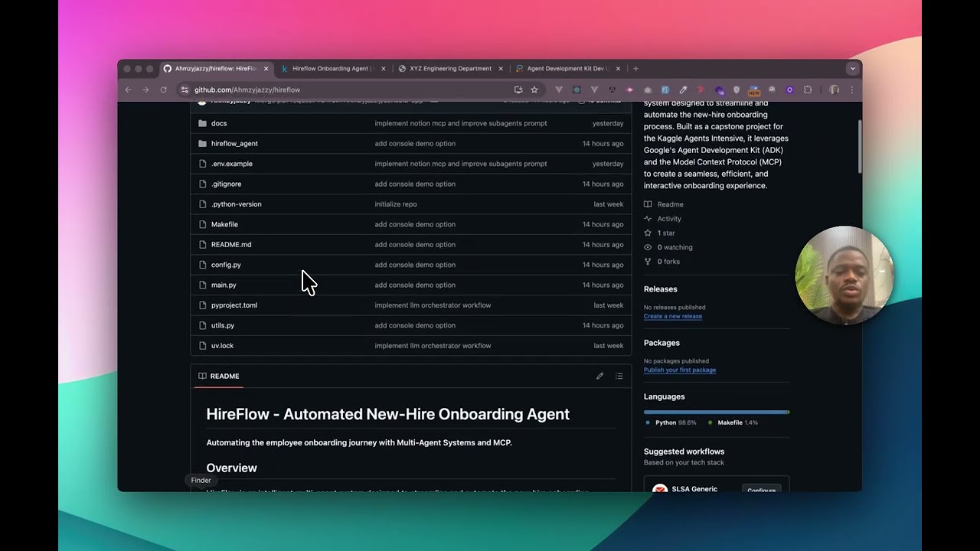Open the tab search dropdown arrow

[x=852, y=68]
